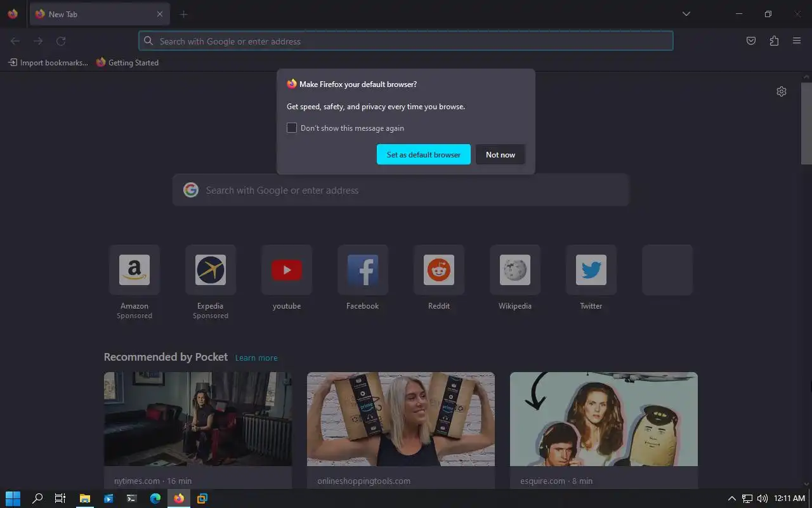Viewport: 812px width, 508px height.
Task: Click Import bookmarks in bookmarks toolbar
Action: [x=48, y=63]
